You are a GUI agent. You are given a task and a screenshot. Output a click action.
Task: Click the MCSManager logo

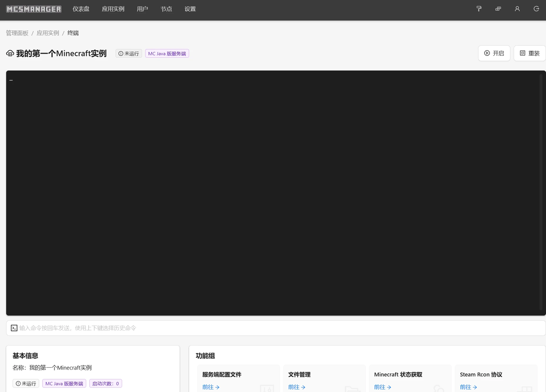34,9
